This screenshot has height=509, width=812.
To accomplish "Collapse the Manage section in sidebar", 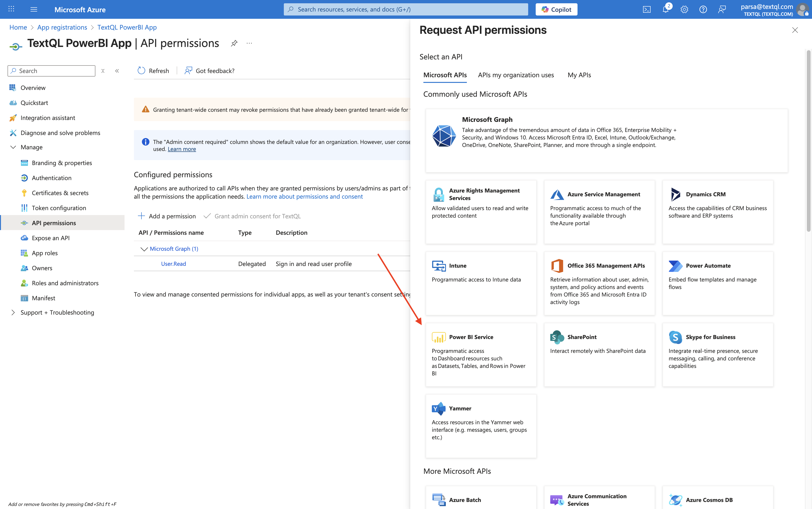I will tap(13, 147).
